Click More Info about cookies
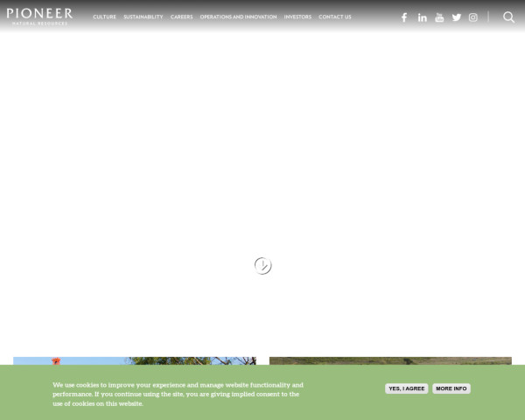The width and height of the screenshot is (525, 420). click(x=451, y=388)
